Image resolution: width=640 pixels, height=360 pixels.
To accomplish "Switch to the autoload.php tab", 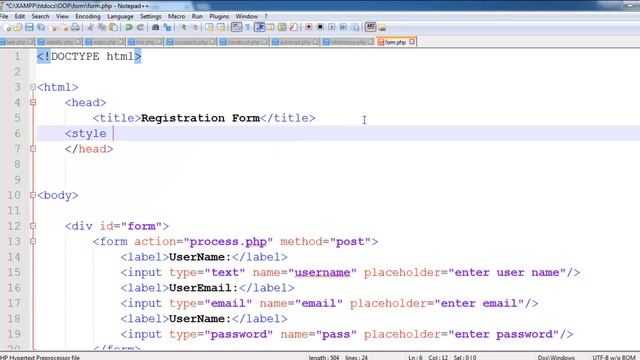I will pos(295,42).
